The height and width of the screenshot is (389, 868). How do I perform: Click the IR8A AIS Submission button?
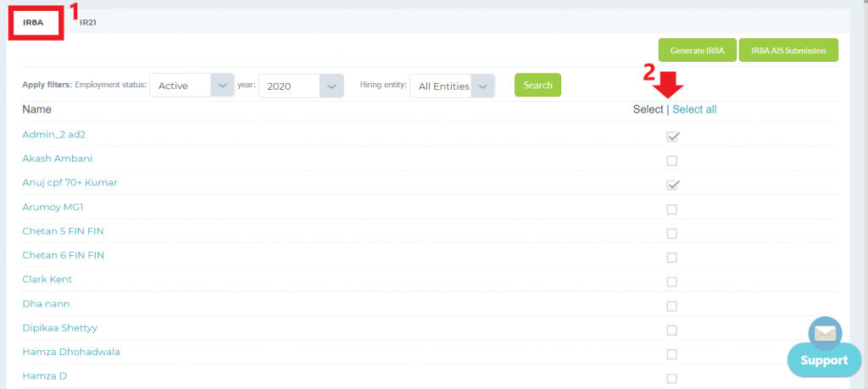point(788,51)
